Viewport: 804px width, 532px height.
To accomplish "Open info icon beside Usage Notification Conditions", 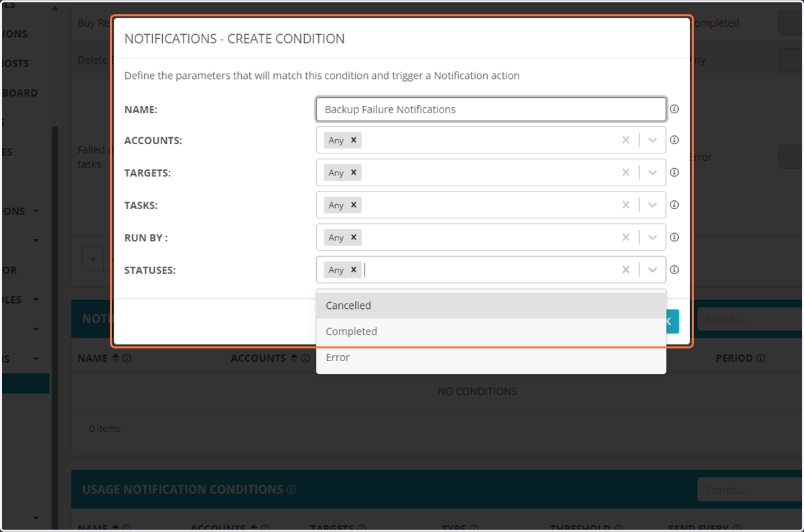I will click(x=291, y=490).
